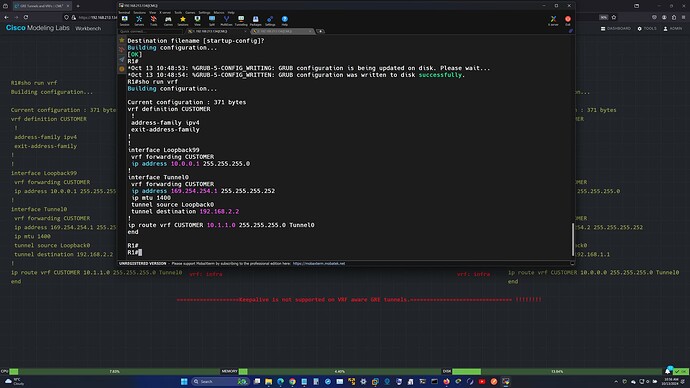The height and width of the screenshot is (388, 690).
Task: Open the Macros menu in MobaXterm
Action: point(219,12)
